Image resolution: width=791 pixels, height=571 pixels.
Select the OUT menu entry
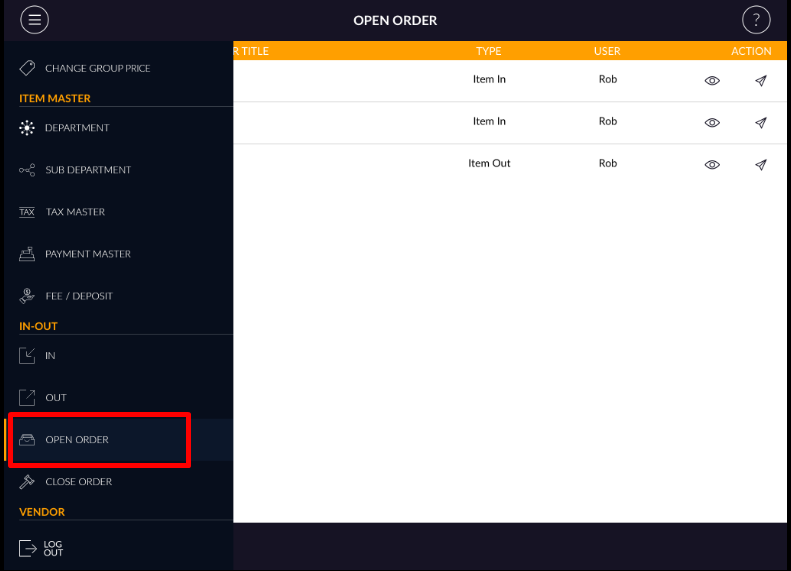(55, 398)
